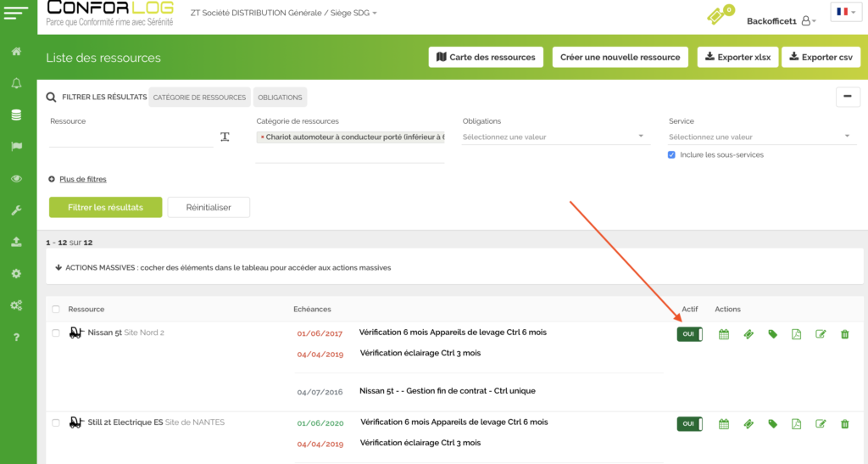Open calendar icon for Nissan 5t
The height and width of the screenshot is (464, 868).
[x=724, y=334]
